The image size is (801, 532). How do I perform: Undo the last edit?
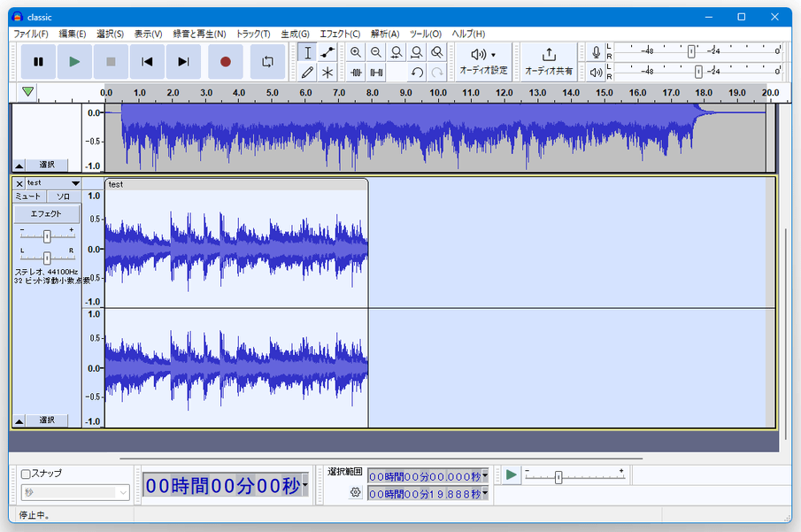(x=417, y=73)
